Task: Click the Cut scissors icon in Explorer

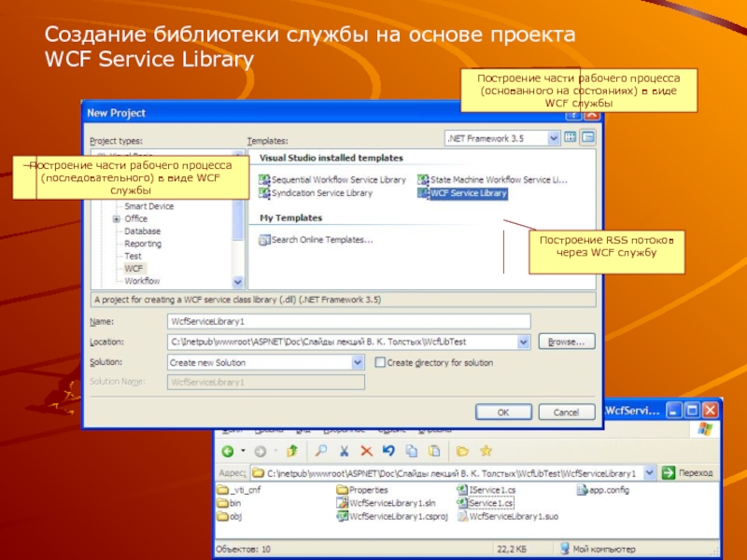Action: point(344,451)
